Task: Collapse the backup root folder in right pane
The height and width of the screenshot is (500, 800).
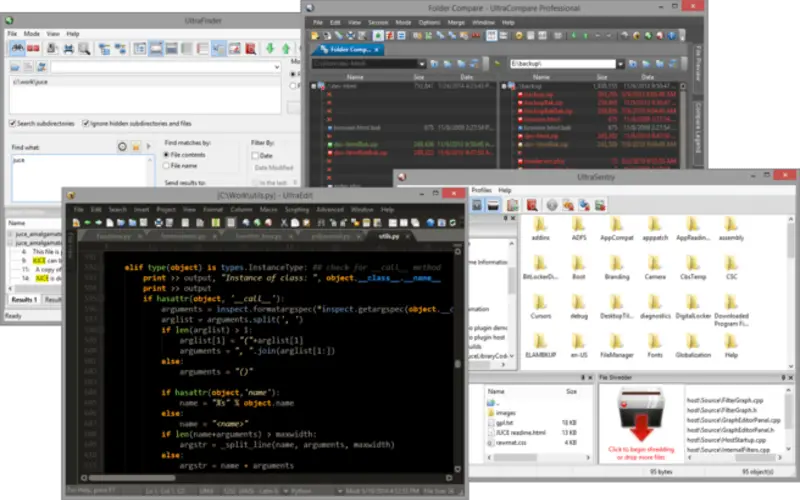Action: 504,86
